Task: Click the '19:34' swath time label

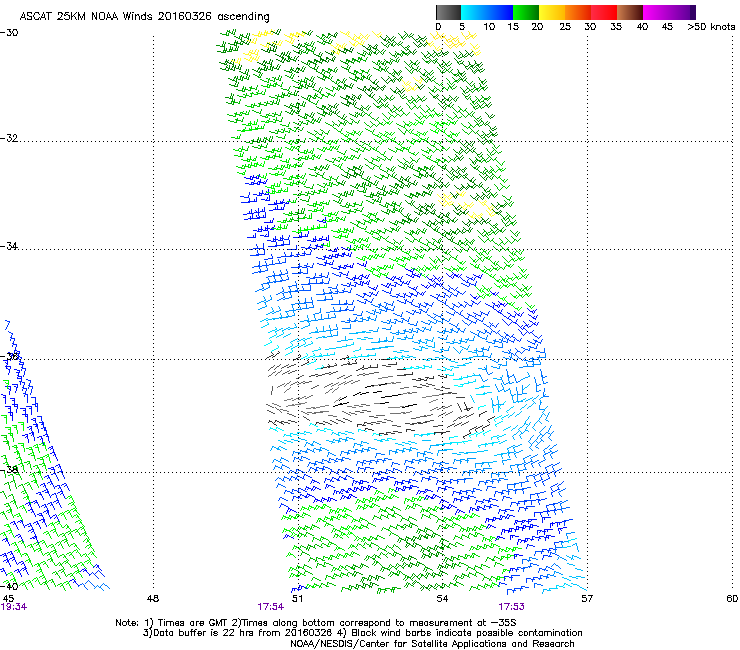Action: click(14, 607)
